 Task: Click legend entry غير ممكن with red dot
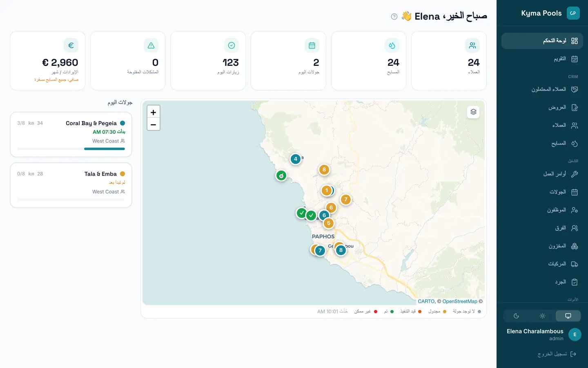[366, 312]
